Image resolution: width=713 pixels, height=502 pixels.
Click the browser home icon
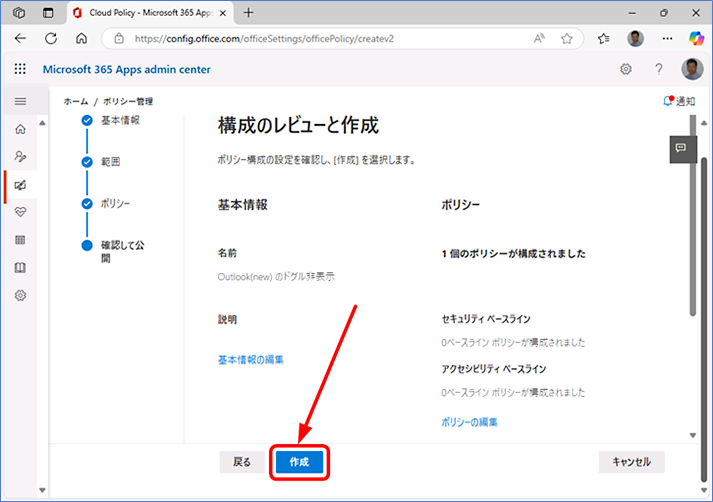tap(81, 39)
